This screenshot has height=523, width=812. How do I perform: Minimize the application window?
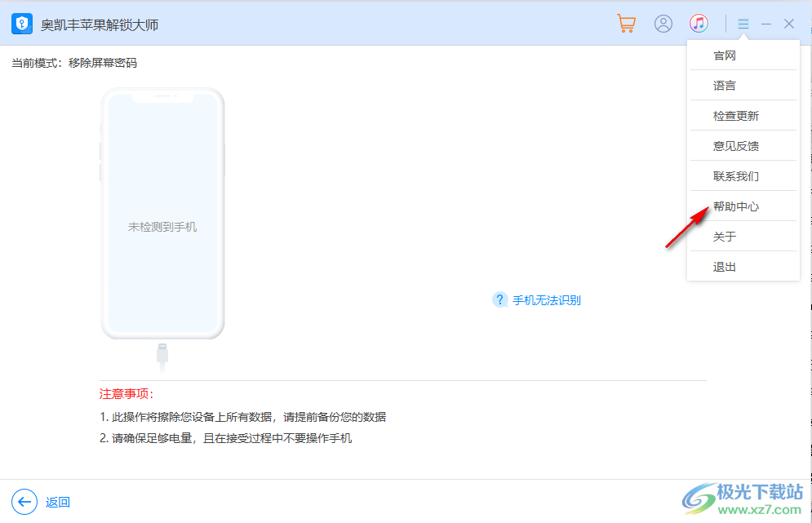[x=766, y=24]
